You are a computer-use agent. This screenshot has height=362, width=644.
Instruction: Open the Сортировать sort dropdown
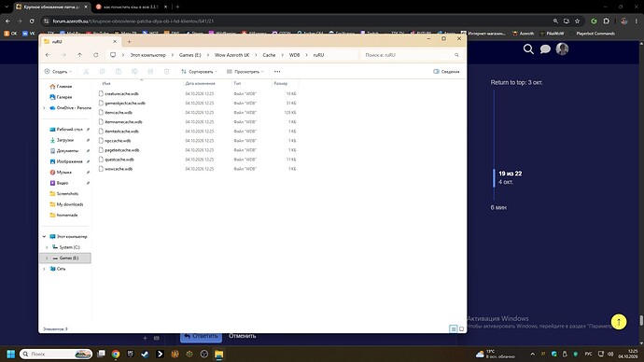pos(199,72)
